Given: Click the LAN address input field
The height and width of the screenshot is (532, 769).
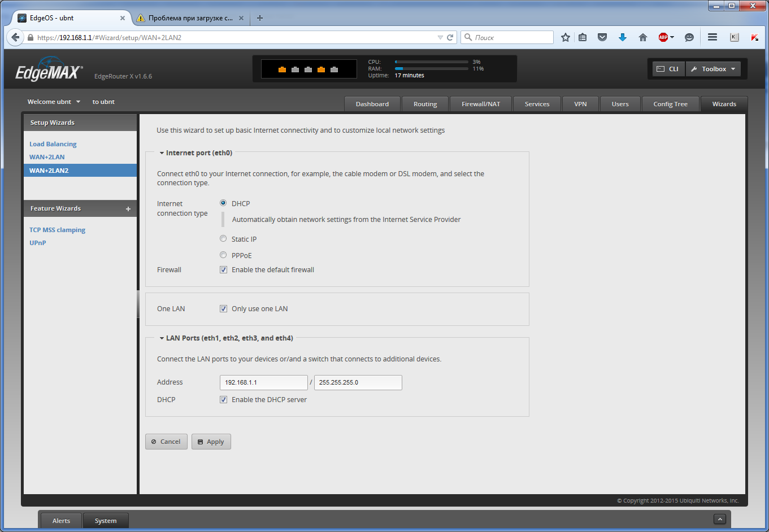Looking at the screenshot, I should (263, 382).
